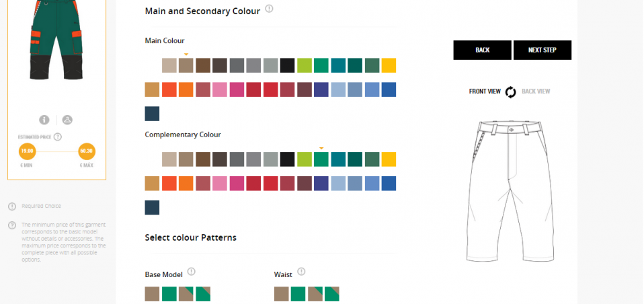Click the Estimated Price help icon
644x304 pixels.
tap(58, 137)
